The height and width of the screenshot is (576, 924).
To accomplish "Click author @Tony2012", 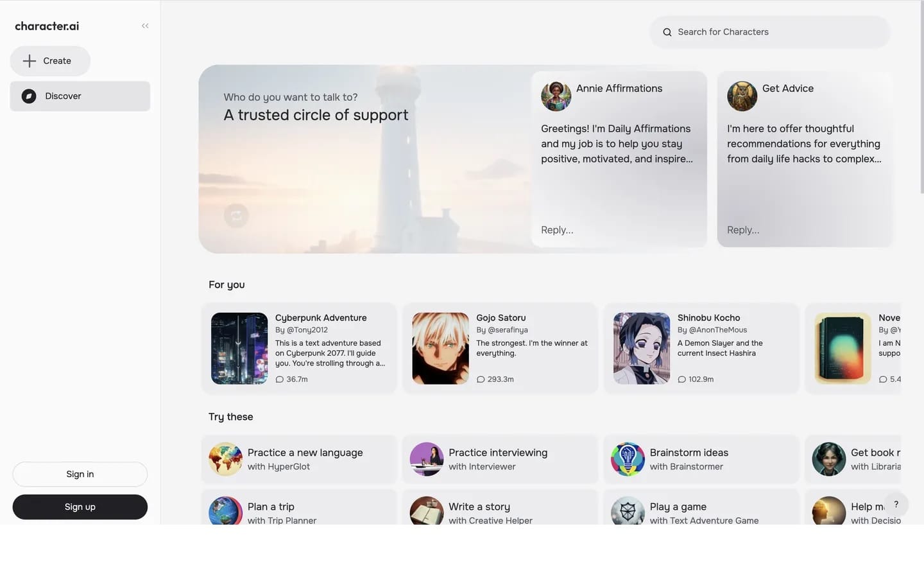I will pos(307,330).
